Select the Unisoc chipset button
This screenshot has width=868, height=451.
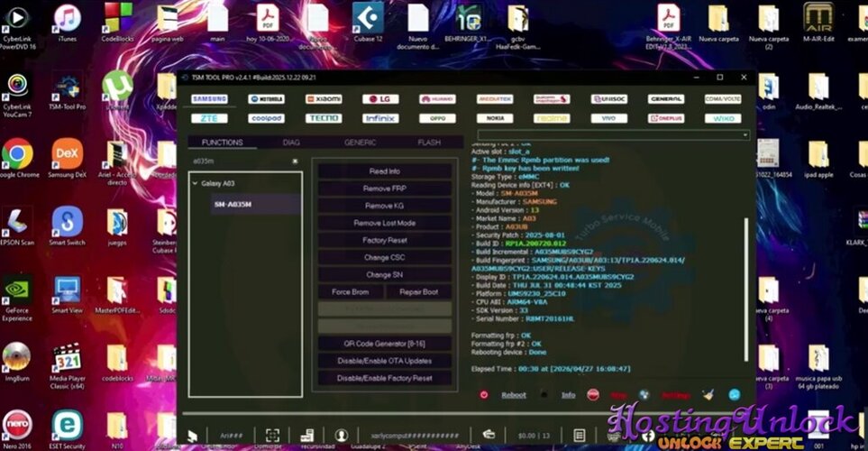(x=609, y=99)
